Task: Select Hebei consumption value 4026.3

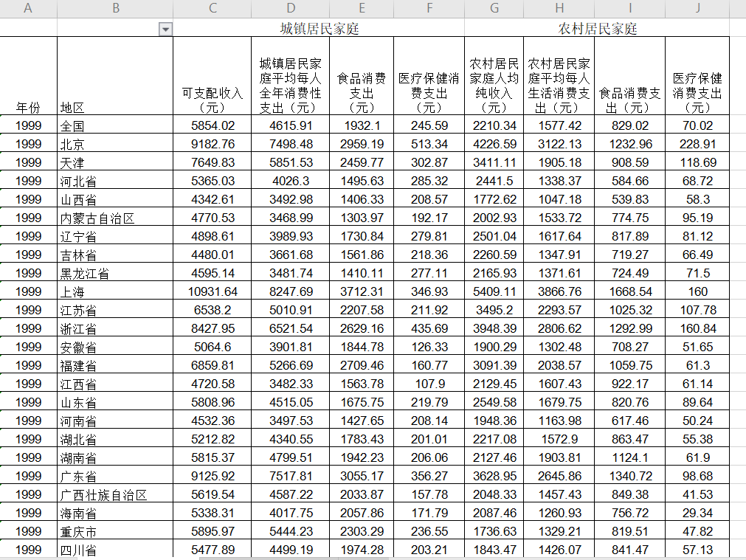Action: coord(290,181)
